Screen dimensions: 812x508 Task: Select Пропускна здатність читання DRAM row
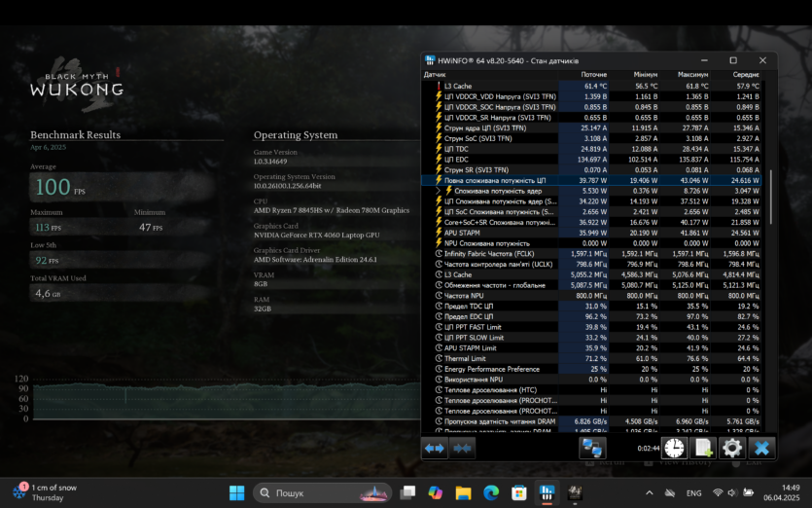tap(591, 421)
